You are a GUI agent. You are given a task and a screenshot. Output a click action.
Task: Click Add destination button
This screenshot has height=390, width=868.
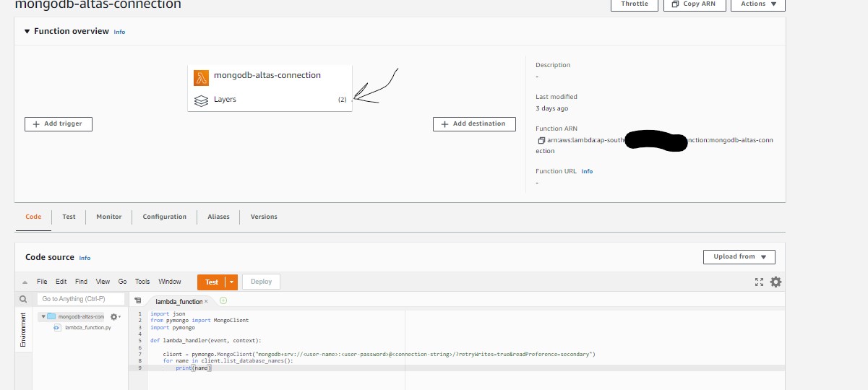[474, 124]
